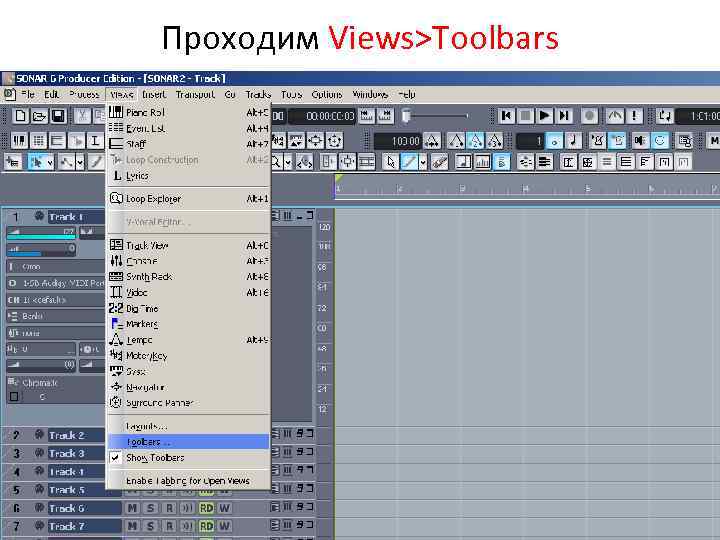Toggle the highlighted metronome during record icon
Image resolution: width=720 pixels, height=540 pixels.
pyautogui.click(x=617, y=141)
